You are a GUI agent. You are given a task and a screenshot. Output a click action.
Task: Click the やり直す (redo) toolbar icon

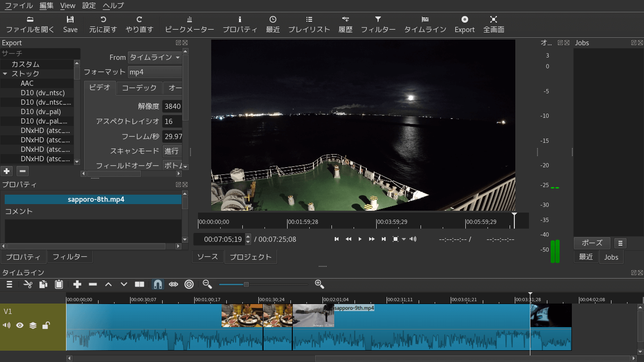[x=140, y=25]
